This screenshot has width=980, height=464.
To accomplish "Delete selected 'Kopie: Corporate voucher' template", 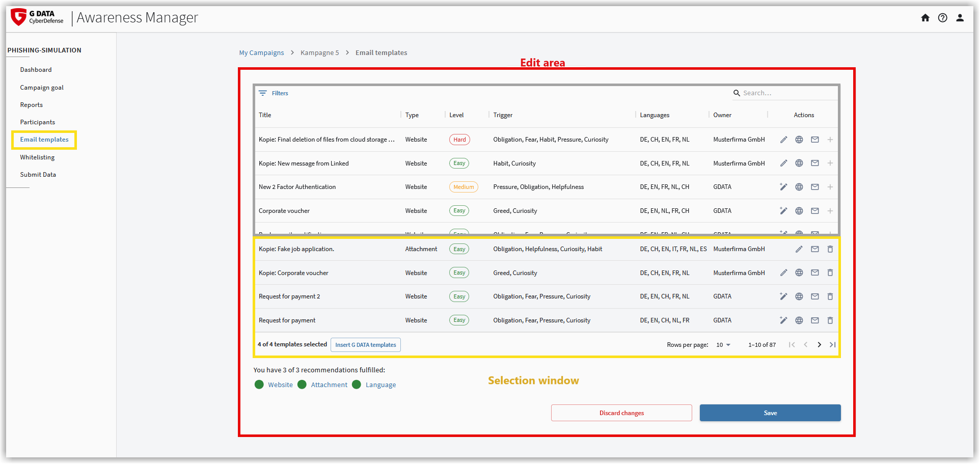I will (x=830, y=273).
